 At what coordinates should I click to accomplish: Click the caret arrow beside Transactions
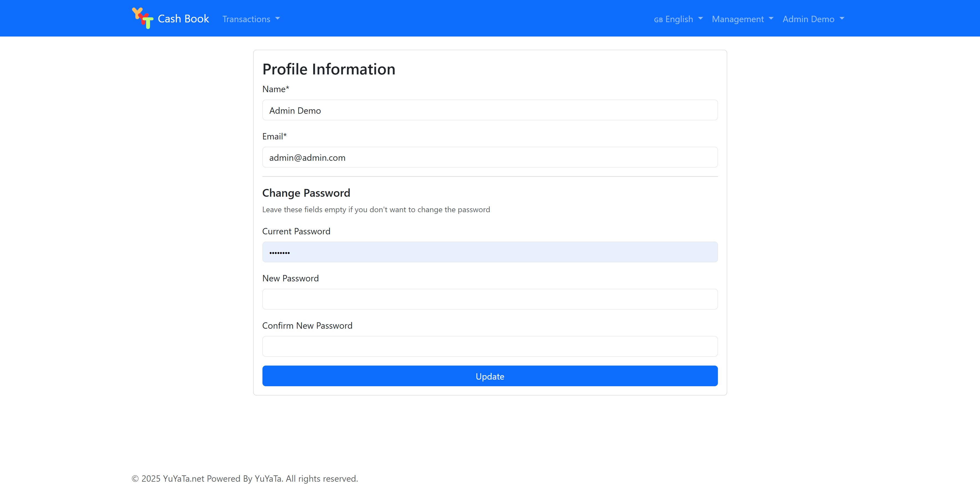[x=277, y=19]
